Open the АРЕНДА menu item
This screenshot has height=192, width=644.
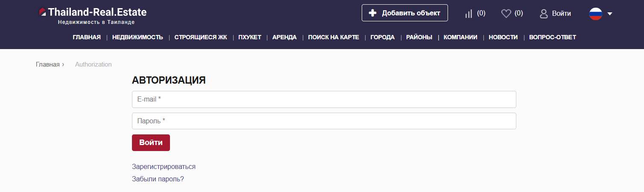point(284,38)
